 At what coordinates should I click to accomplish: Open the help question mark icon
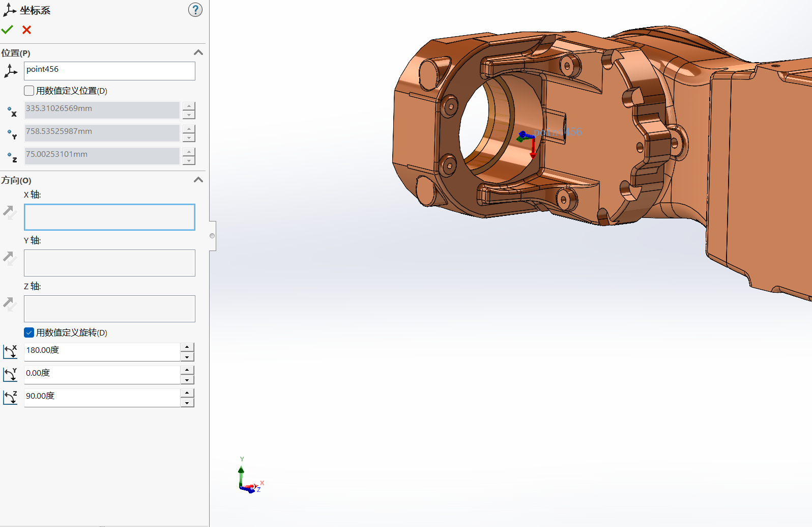pos(195,10)
